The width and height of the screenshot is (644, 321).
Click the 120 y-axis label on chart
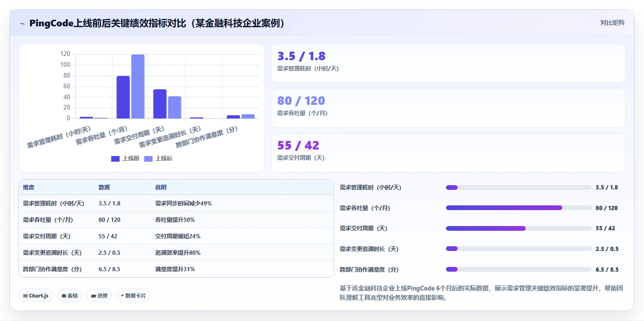(65, 54)
